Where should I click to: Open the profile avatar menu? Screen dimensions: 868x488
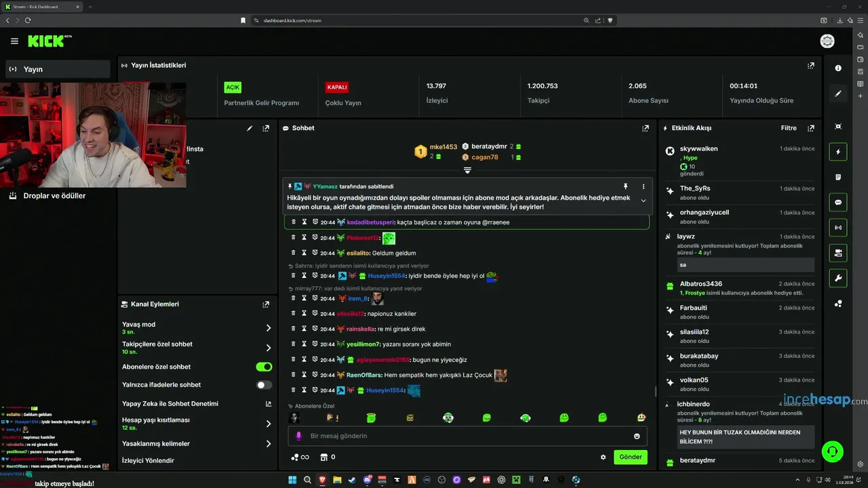click(x=827, y=41)
